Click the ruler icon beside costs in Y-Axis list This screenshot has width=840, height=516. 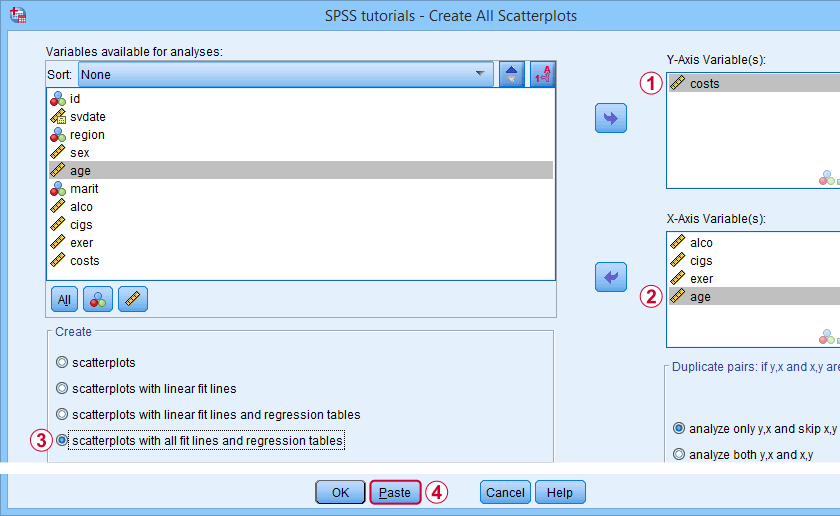[678, 83]
